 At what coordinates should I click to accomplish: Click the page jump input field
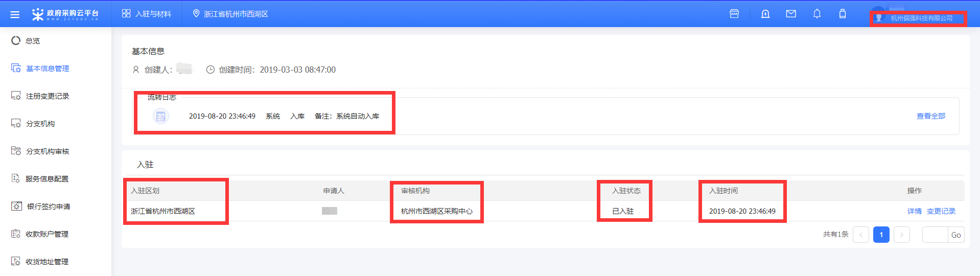(x=935, y=235)
